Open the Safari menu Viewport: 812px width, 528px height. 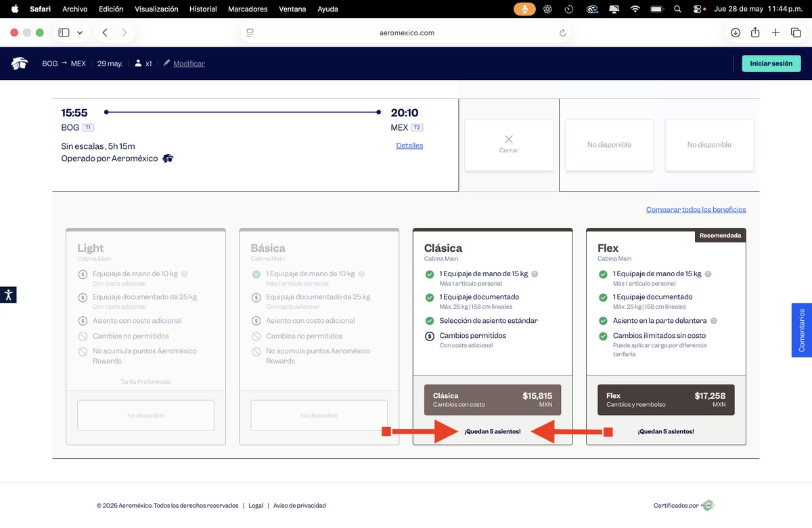point(40,9)
